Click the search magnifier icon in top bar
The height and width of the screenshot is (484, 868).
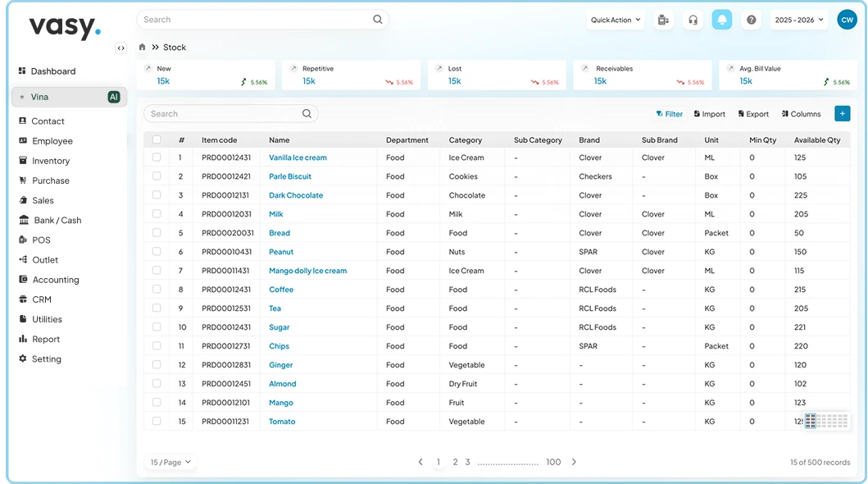point(378,20)
